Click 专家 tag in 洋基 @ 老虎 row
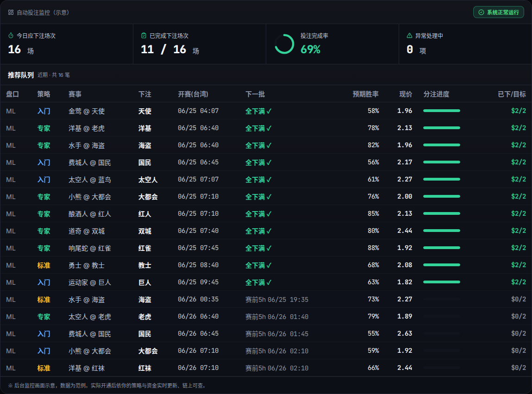This screenshot has width=532, height=394. click(44, 128)
